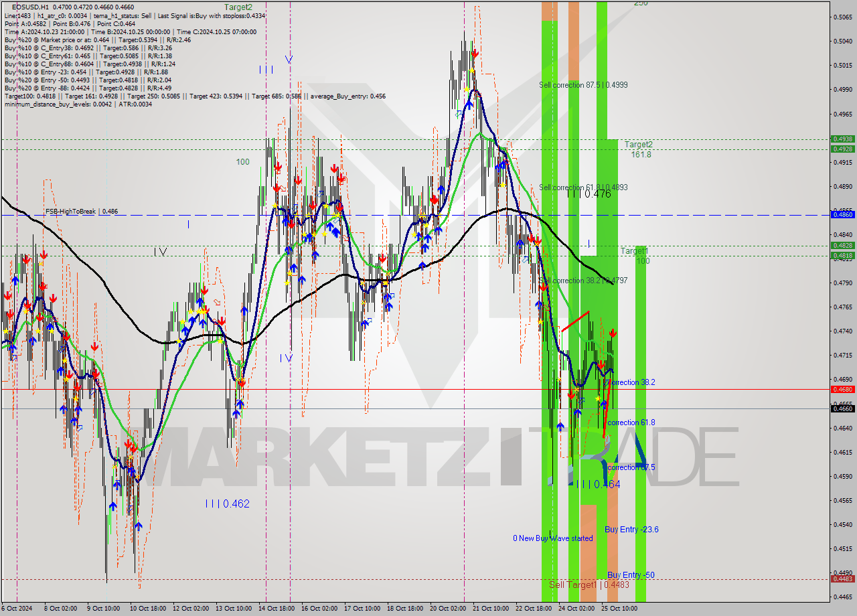The height and width of the screenshot is (616, 857).
Task: Select the FSB-HighToBreak | 0.486 line label
Action: coord(82,212)
